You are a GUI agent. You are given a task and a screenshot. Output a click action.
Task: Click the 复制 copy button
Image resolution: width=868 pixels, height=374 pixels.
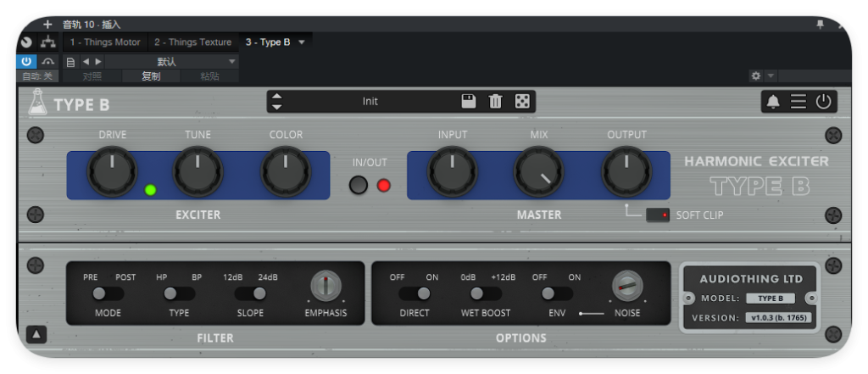pos(151,76)
